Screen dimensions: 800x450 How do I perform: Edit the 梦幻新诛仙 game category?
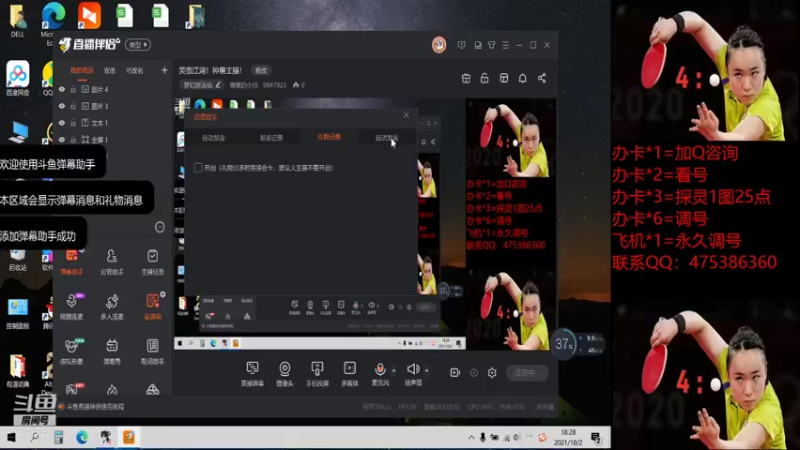click(x=202, y=85)
